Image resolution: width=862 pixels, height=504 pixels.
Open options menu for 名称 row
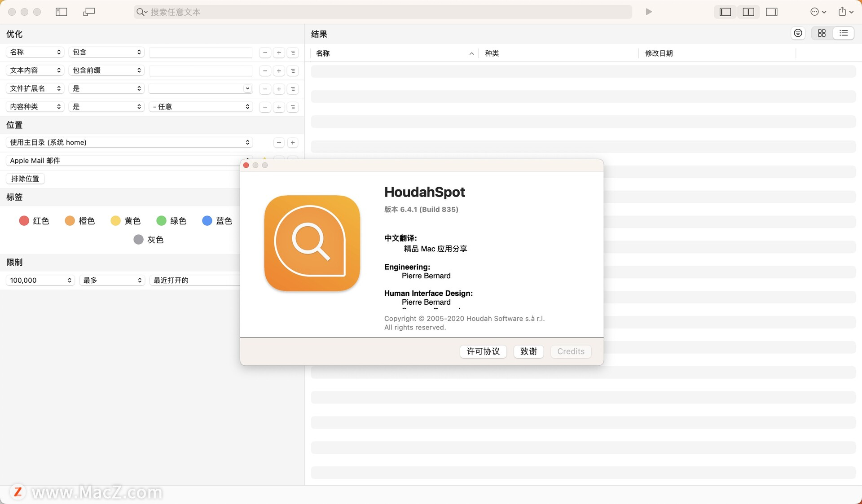[x=293, y=53]
